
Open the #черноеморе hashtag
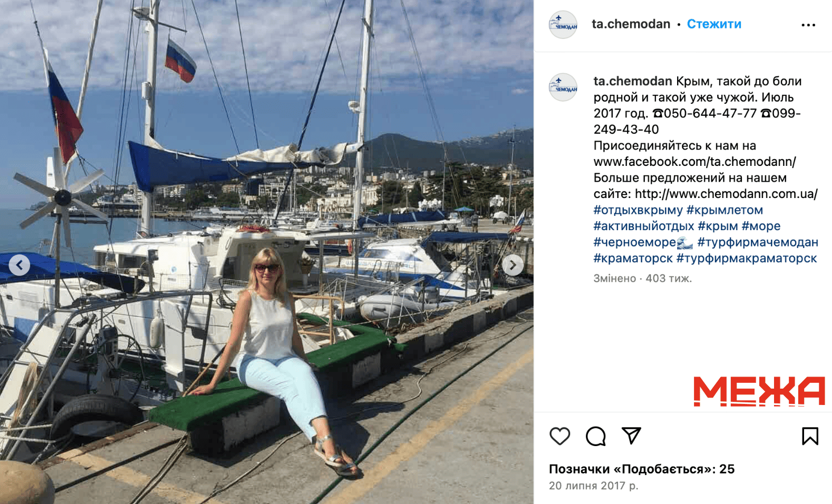click(x=634, y=242)
